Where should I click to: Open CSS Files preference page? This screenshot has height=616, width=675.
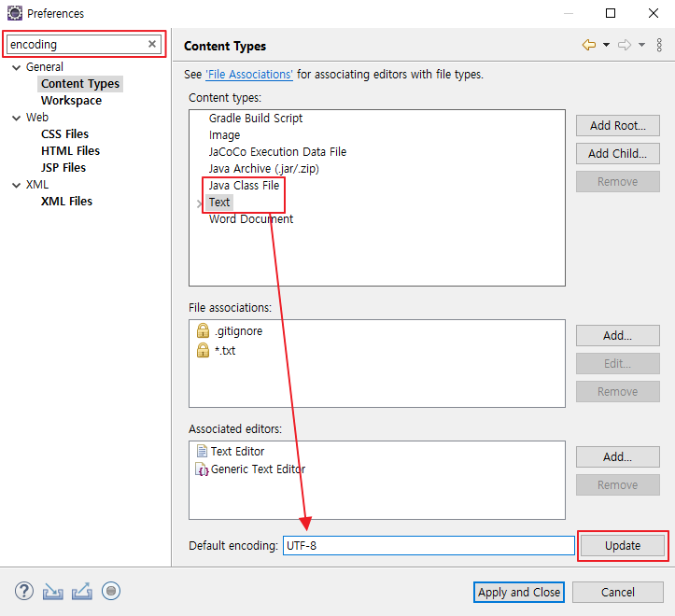(64, 133)
